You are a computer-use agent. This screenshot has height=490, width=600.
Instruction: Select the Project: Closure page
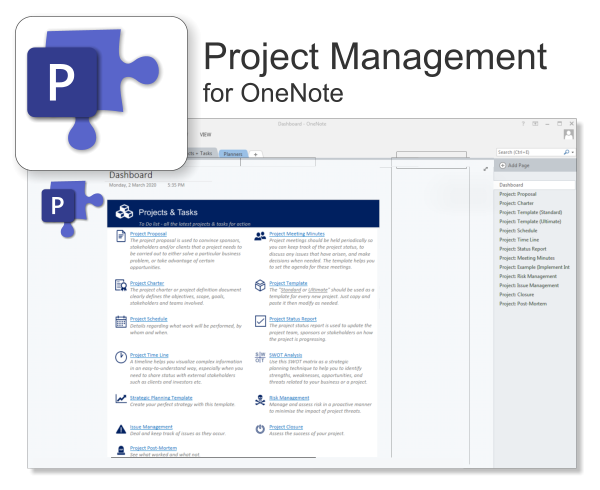point(517,295)
